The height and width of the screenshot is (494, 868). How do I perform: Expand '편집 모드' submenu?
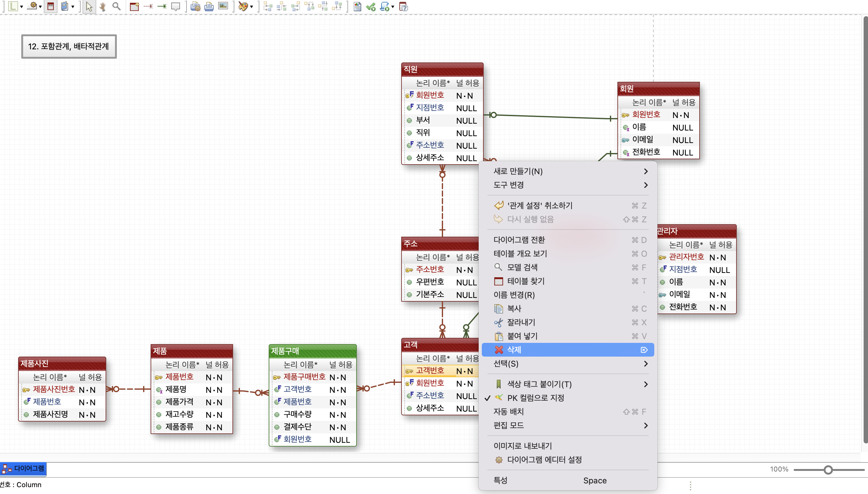(x=568, y=425)
